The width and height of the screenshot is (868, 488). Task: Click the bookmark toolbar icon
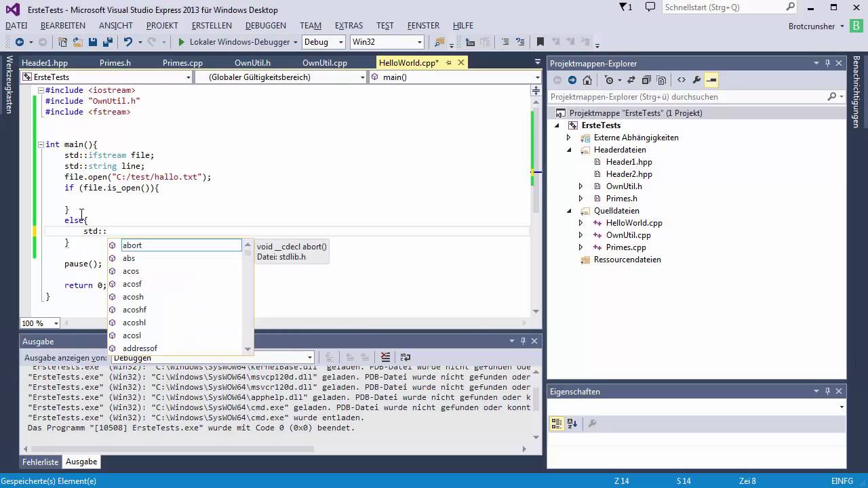coord(540,42)
